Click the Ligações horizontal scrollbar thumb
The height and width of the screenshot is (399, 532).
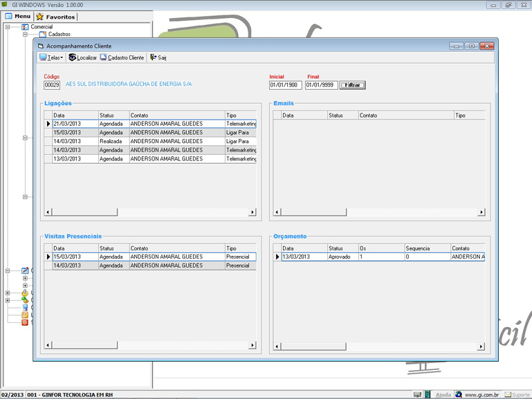(84, 212)
